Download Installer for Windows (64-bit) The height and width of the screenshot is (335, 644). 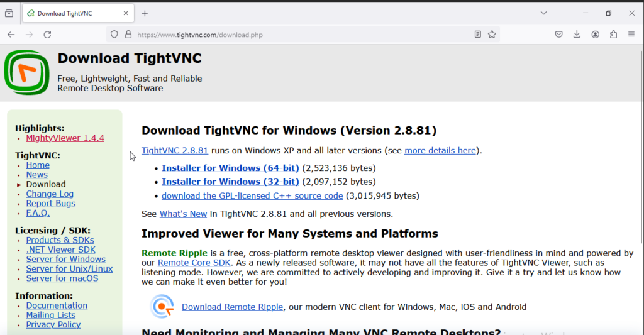(230, 168)
